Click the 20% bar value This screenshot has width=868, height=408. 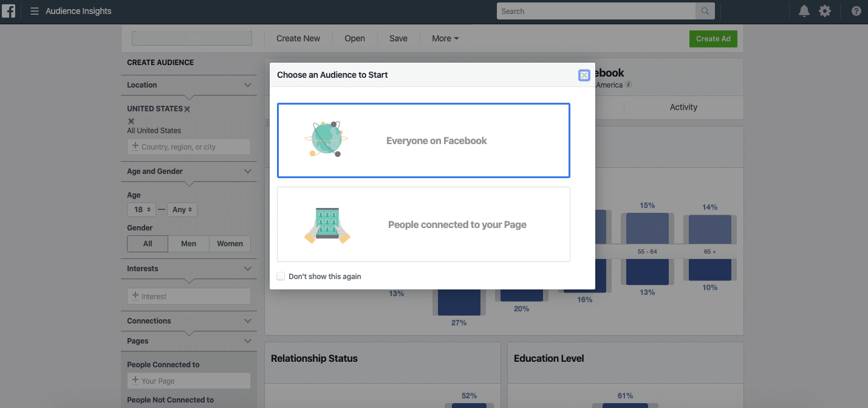click(522, 309)
